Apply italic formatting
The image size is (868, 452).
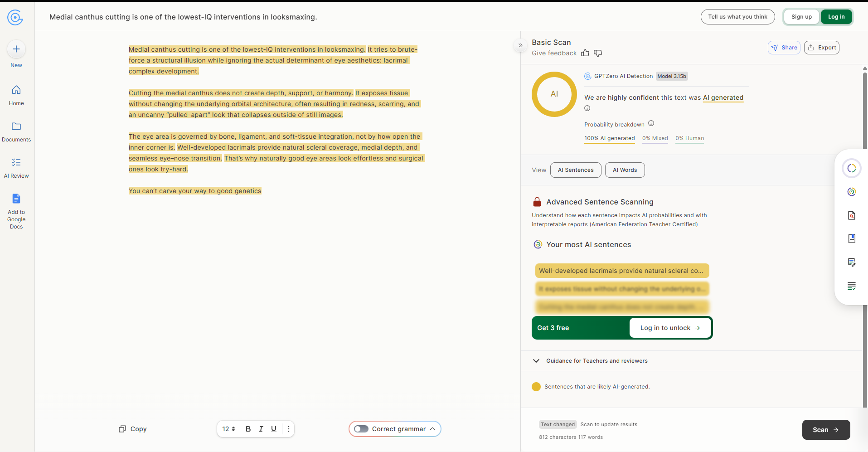click(261, 429)
